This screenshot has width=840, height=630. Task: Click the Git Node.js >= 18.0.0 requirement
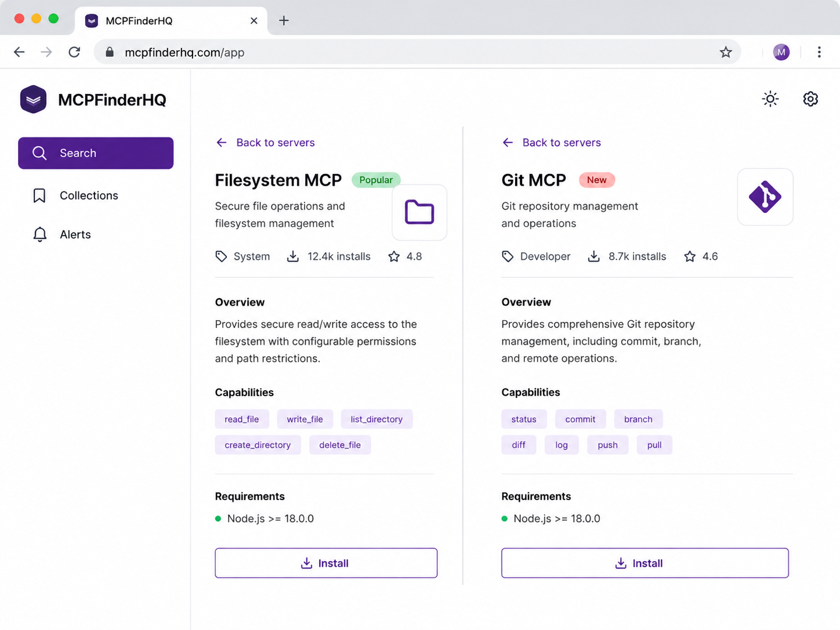pyautogui.click(x=551, y=519)
